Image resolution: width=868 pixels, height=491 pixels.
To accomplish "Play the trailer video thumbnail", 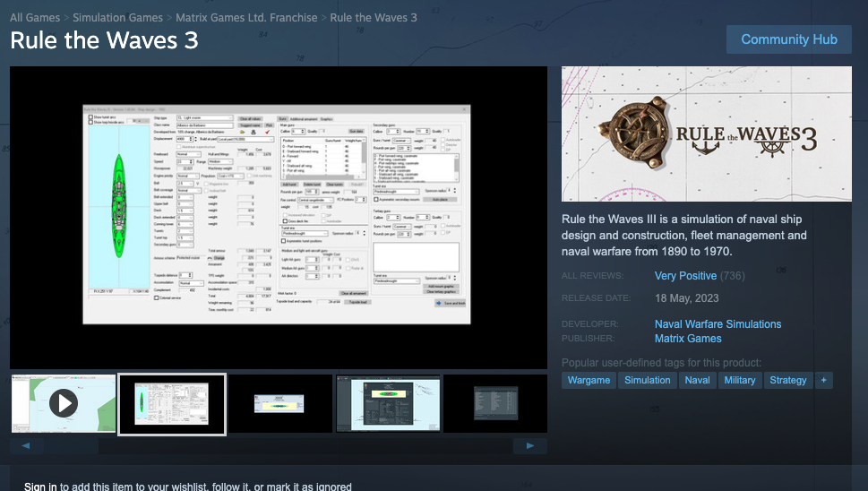I will click(64, 403).
